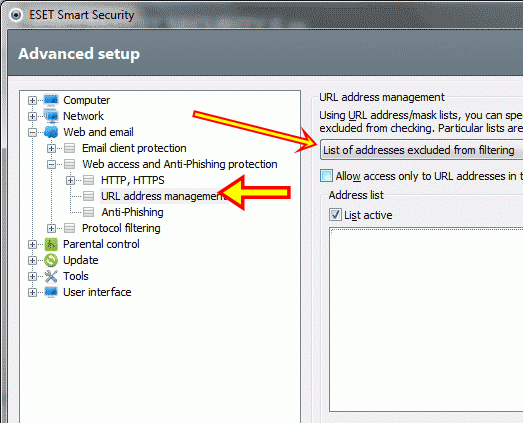Select Computer in the settings tree
Screen dimensions: 523x423
(86, 100)
